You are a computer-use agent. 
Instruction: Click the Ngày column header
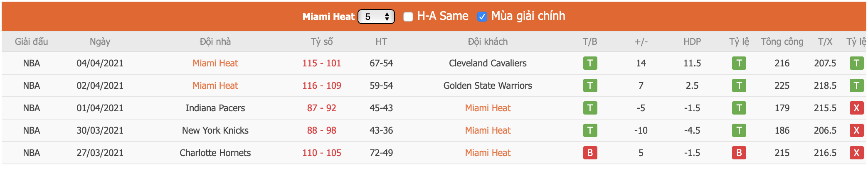[100, 42]
